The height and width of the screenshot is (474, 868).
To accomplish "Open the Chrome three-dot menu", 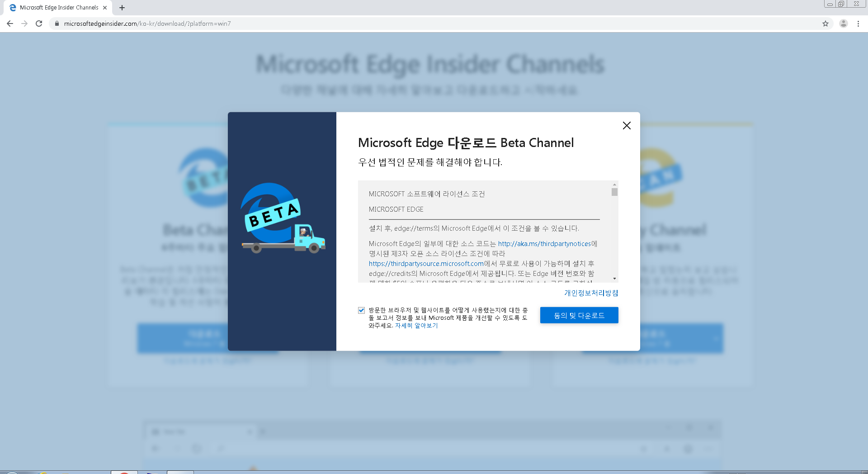I will [858, 24].
